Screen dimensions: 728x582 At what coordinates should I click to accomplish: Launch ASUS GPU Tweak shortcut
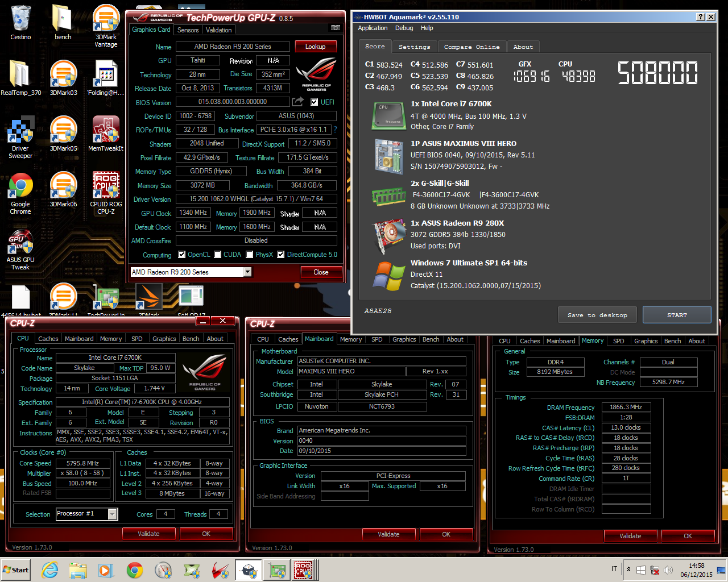click(20, 249)
